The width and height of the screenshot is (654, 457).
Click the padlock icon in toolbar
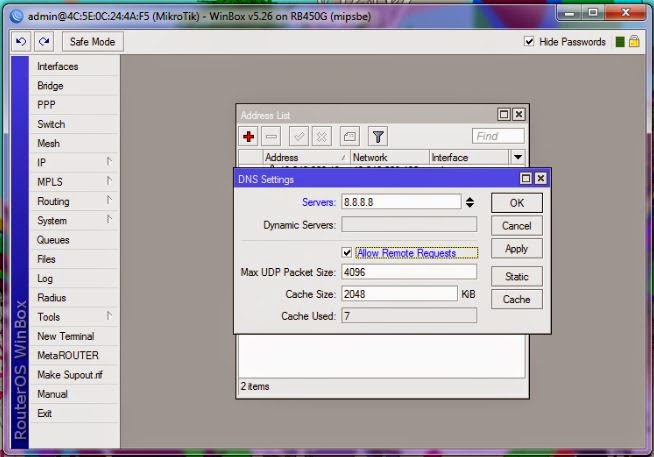pos(634,41)
